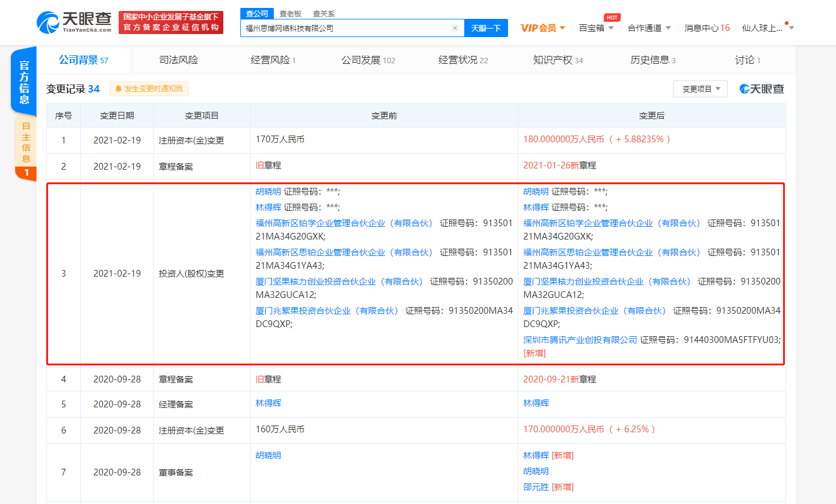Switch to the 查关系 search mode
836x504 pixels.
[x=324, y=13]
